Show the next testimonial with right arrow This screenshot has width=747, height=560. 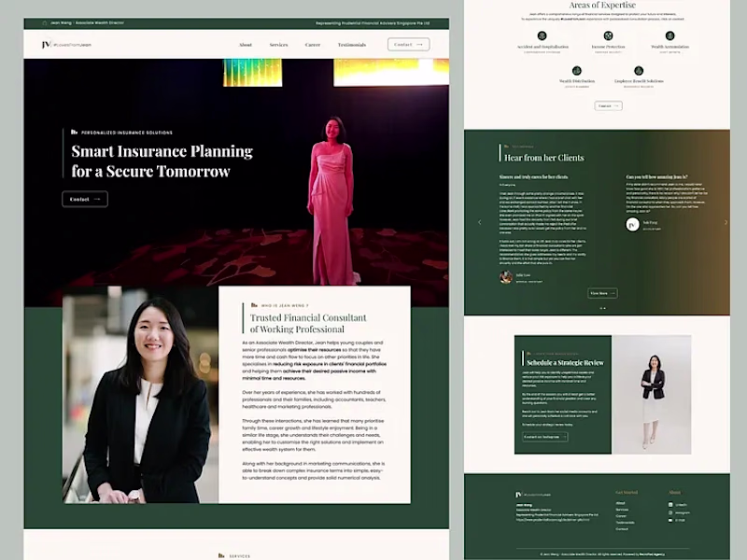coord(726,222)
